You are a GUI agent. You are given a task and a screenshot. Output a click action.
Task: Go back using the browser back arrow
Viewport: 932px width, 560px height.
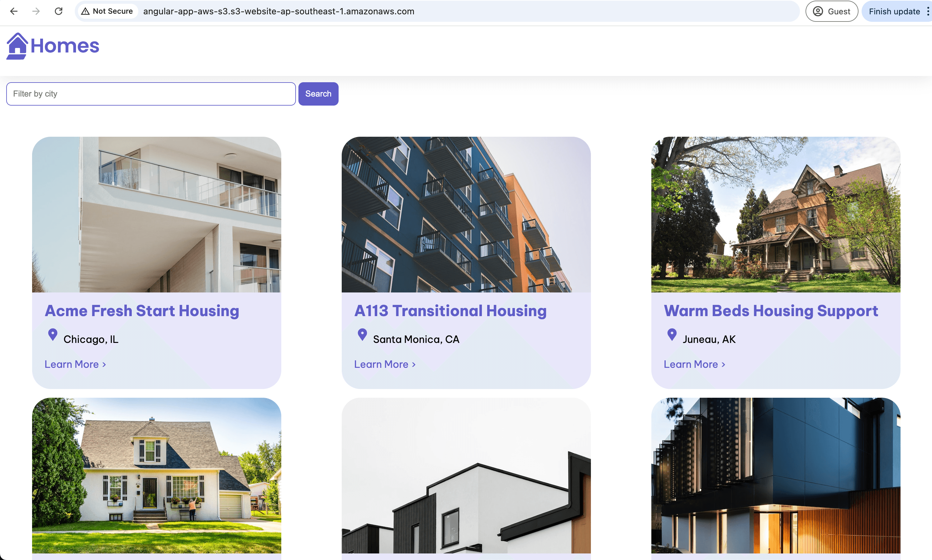pos(14,11)
